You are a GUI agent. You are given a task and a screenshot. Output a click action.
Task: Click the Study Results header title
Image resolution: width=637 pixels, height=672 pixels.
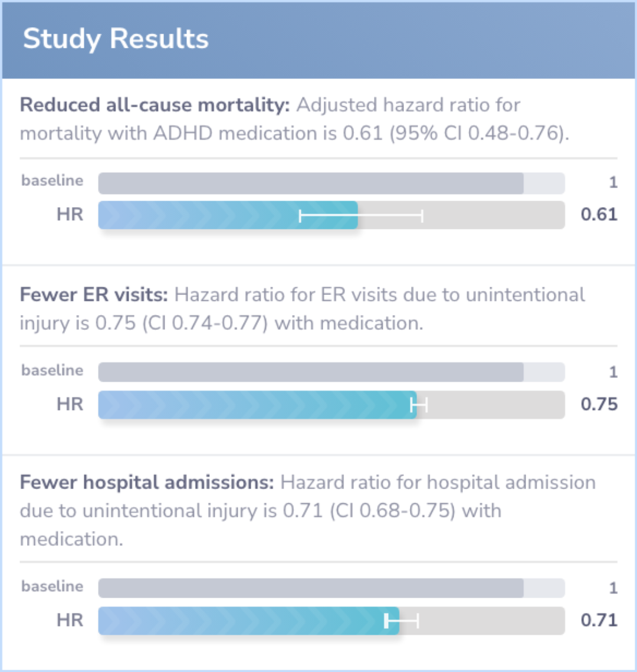pyautogui.click(x=116, y=39)
